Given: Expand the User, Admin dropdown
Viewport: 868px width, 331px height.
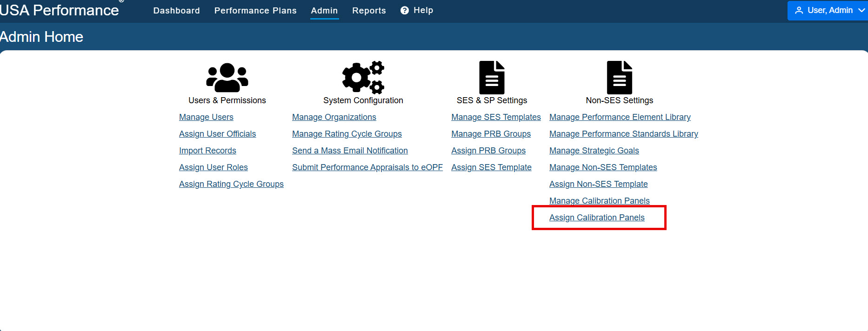Looking at the screenshot, I should (828, 10).
